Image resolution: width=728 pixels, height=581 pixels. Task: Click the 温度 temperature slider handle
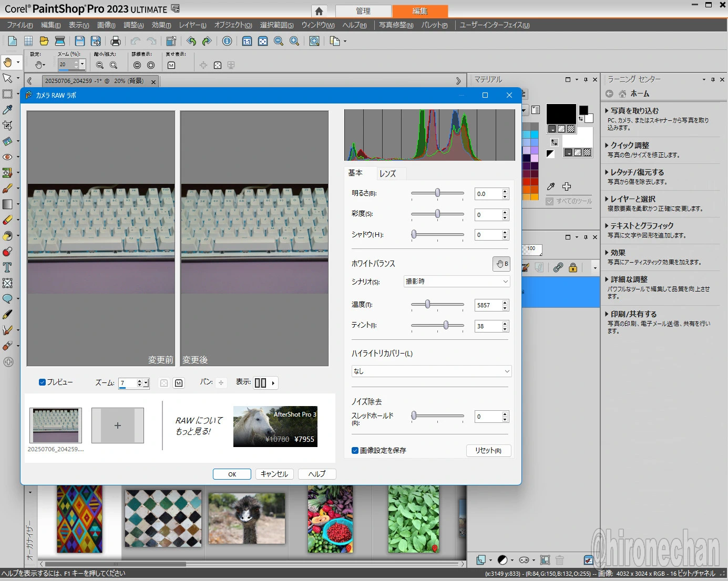428,304
